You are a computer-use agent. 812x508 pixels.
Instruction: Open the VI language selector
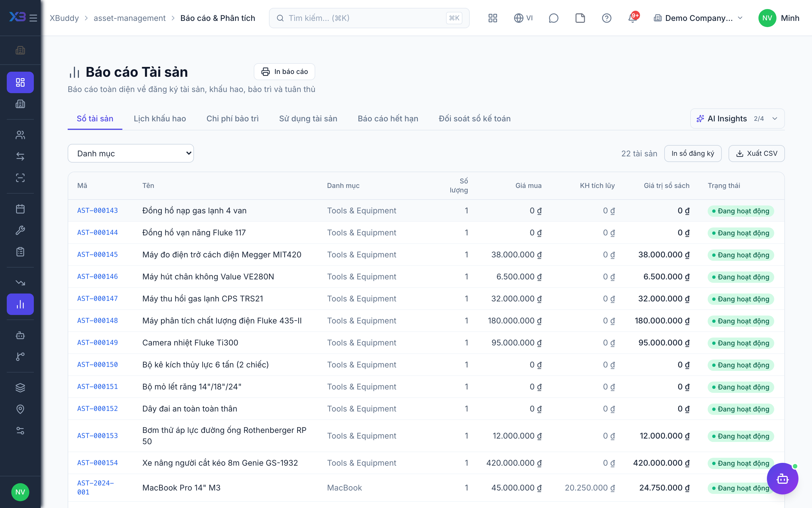[524, 18]
